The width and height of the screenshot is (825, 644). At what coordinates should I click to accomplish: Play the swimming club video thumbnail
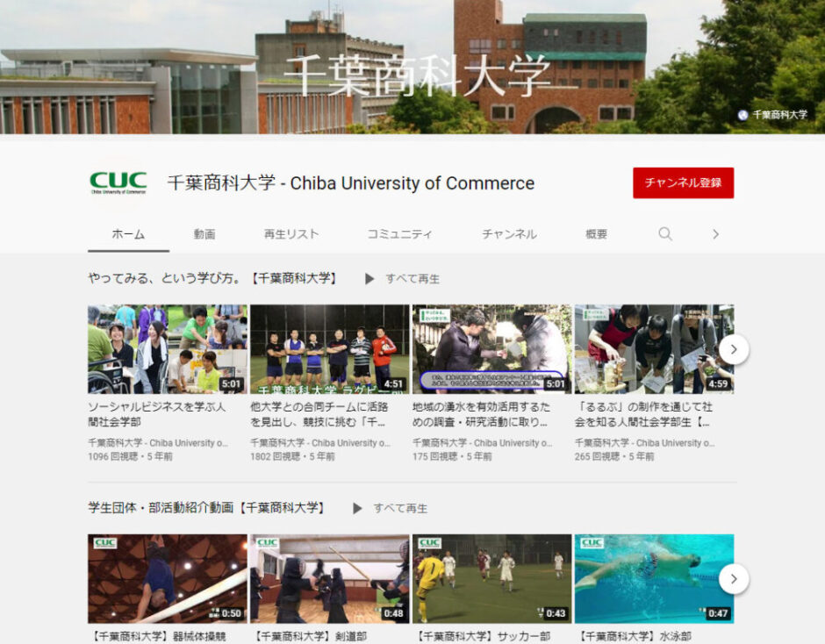(654, 579)
